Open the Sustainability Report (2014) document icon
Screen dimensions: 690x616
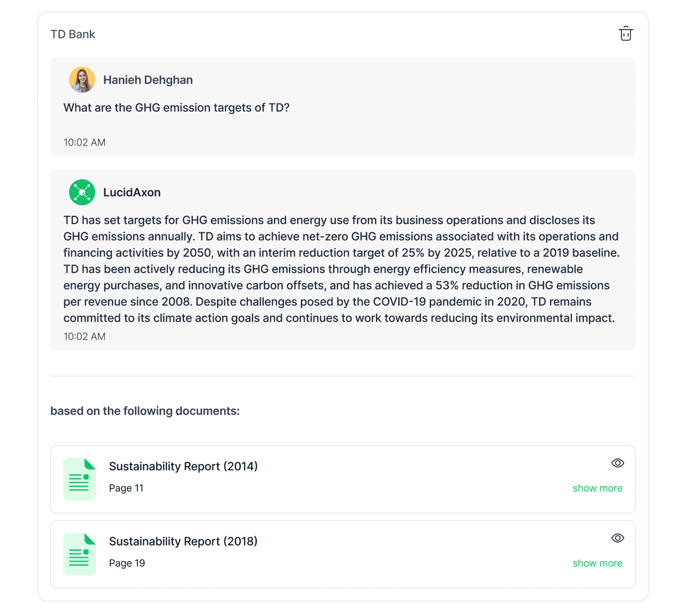point(79,479)
